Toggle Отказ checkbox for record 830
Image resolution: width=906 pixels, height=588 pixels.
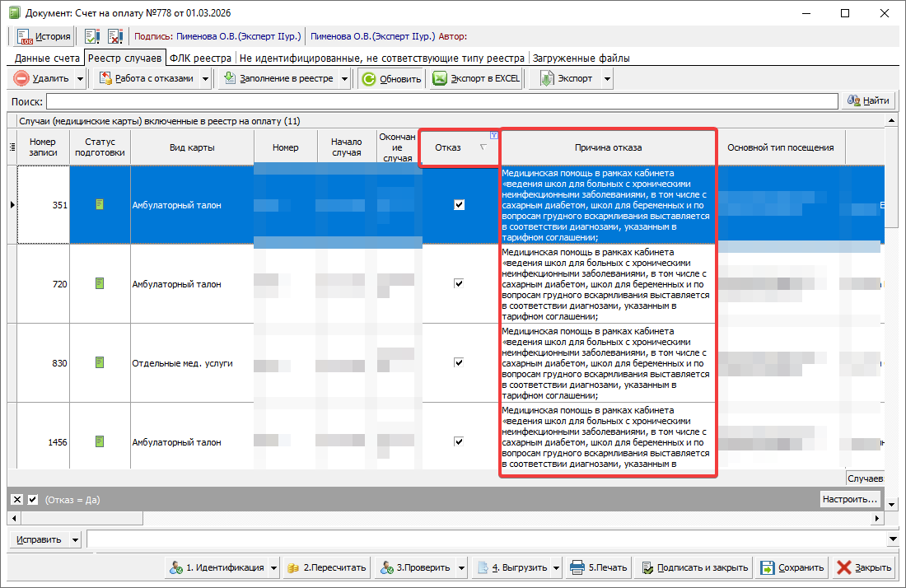(x=459, y=362)
